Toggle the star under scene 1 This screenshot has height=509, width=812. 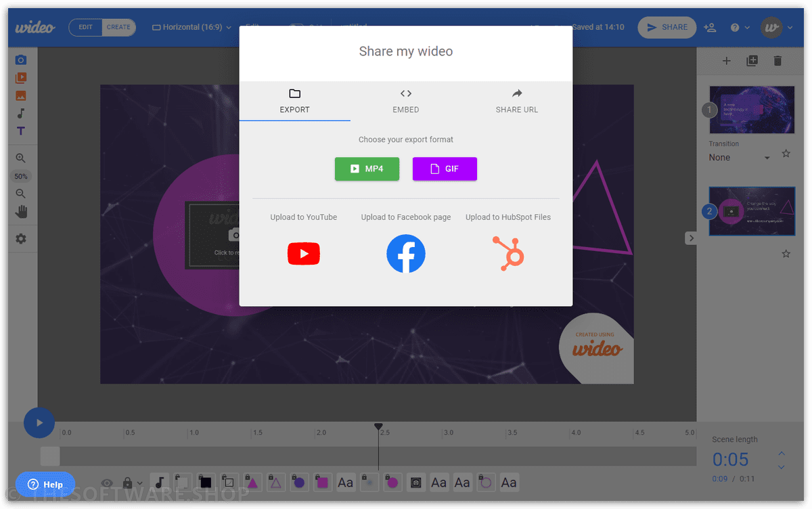coord(786,154)
